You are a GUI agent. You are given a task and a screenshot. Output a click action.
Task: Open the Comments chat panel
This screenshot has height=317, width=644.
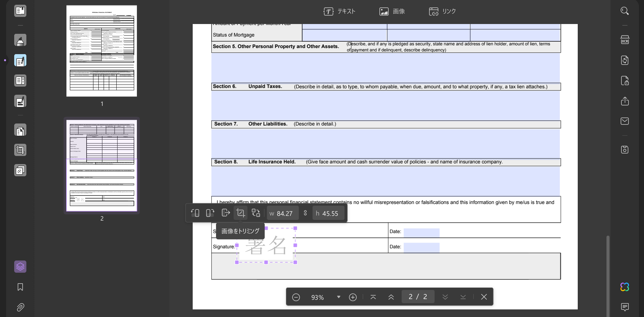click(625, 307)
